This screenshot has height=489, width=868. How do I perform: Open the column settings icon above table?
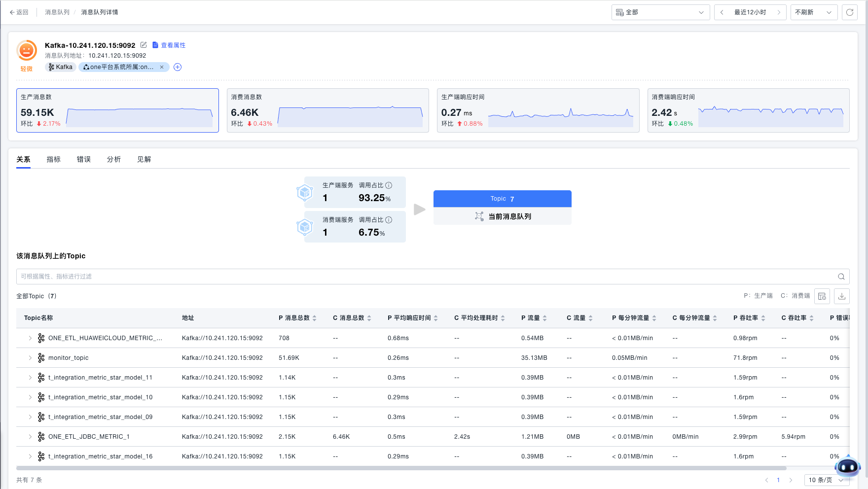tap(822, 296)
